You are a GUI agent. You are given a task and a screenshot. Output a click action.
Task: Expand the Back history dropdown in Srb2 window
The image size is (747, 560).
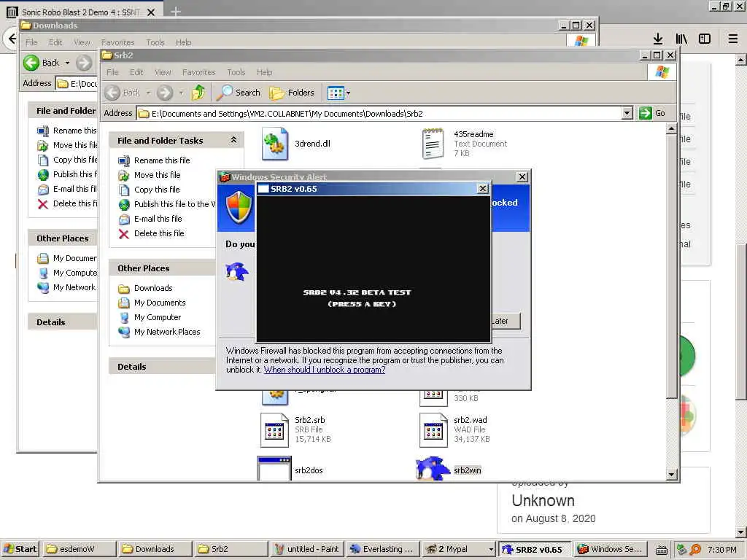(148, 93)
